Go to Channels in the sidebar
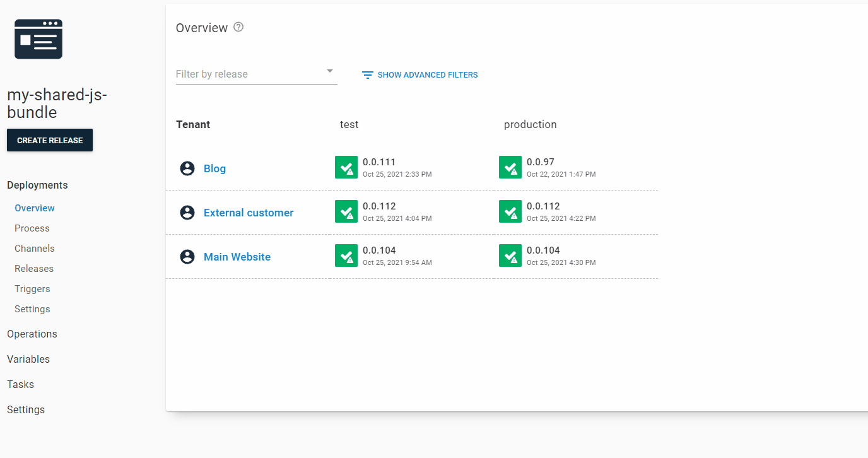Screen dimensions: 868x458 point(35,249)
